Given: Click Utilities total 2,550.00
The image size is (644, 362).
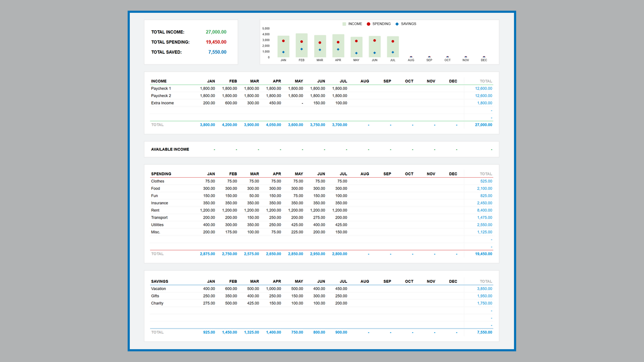Looking at the screenshot, I should 485,225.
